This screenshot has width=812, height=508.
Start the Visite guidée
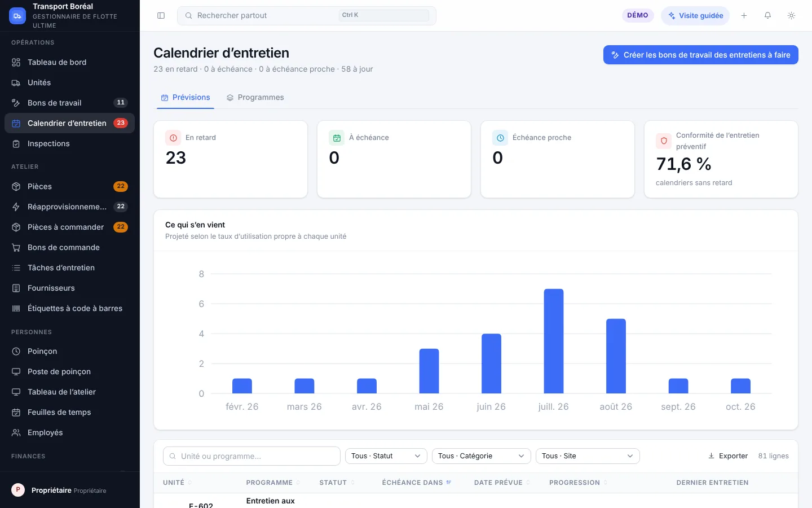pyautogui.click(x=695, y=16)
